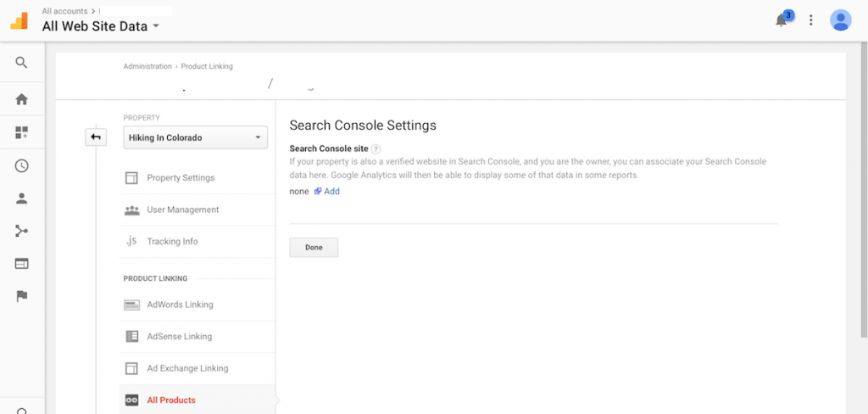Click the AdSense Linking icon
Screen dimensions: 868x414
point(131,337)
